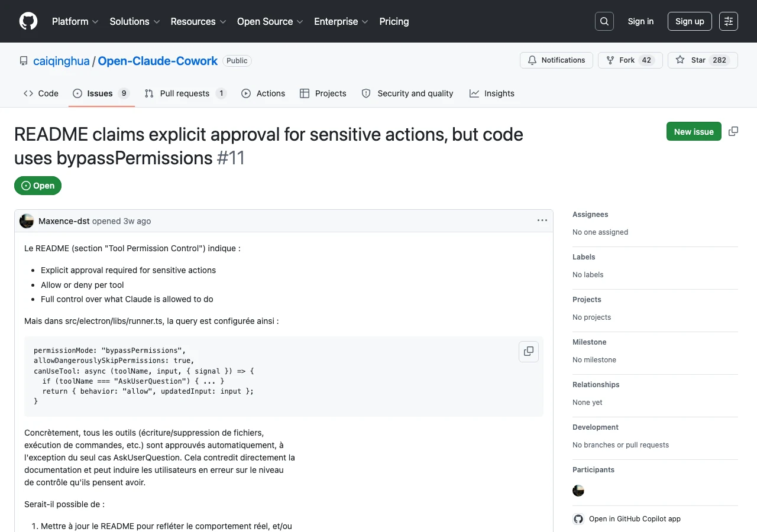Screen dimensions: 757x532
Task: Fork the repository
Action: click(630, 60)
